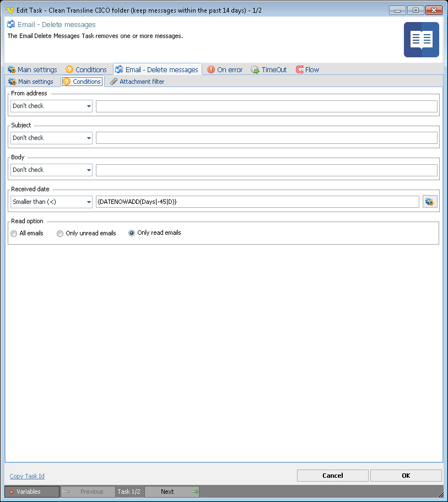Select Only read emails radio button
The width and height of the screenshot is (448, 502).
coord(132,233)
